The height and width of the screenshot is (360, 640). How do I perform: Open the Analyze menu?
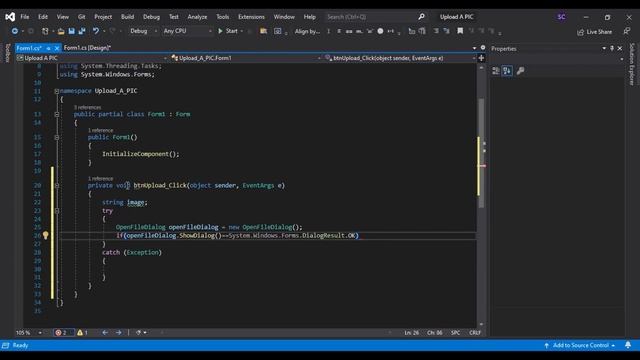197,17
